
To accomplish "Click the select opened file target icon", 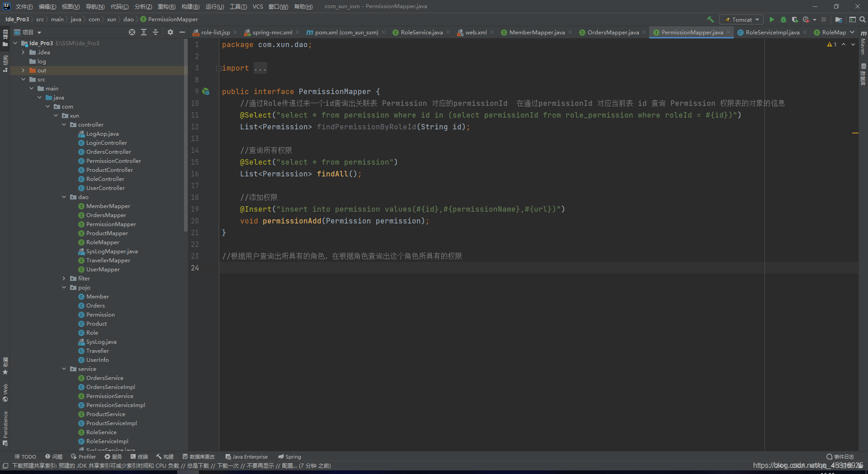I will 132,32.
